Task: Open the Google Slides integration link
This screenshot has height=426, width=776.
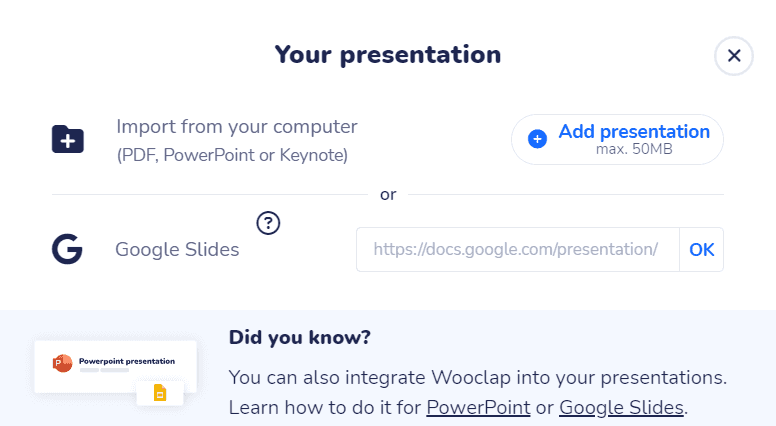Action: click(621, 408)
